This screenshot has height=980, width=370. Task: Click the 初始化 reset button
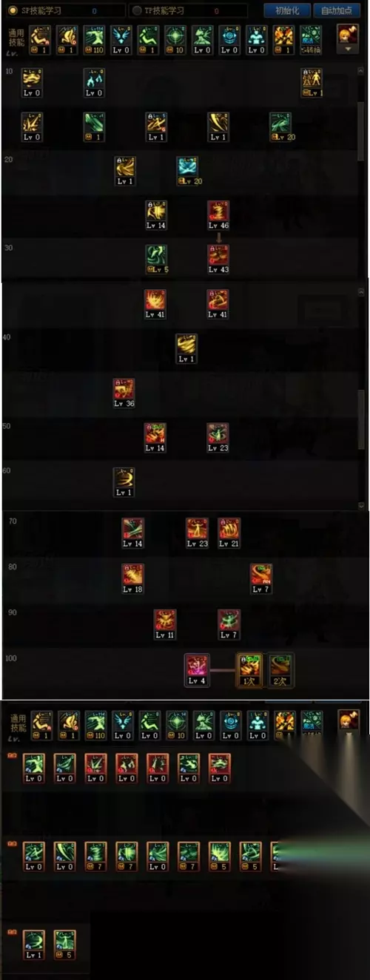click(x=286, y=11)
